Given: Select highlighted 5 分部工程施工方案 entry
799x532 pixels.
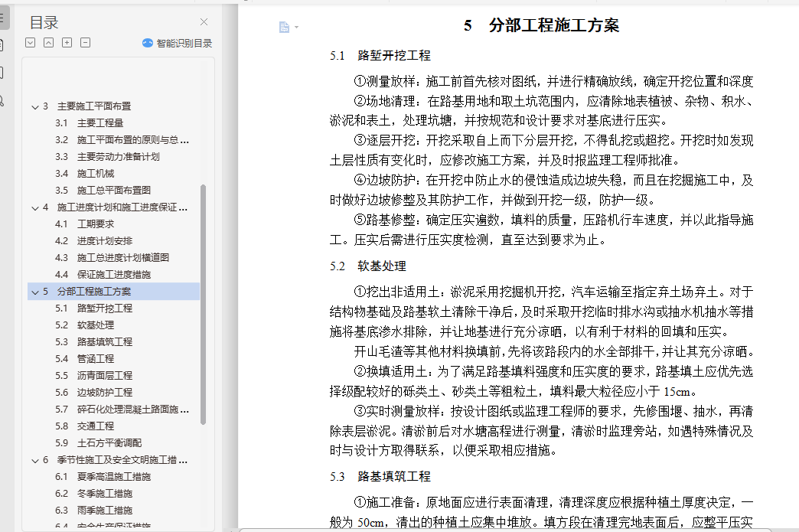Looking at the screenshot, I should point(113,291).
